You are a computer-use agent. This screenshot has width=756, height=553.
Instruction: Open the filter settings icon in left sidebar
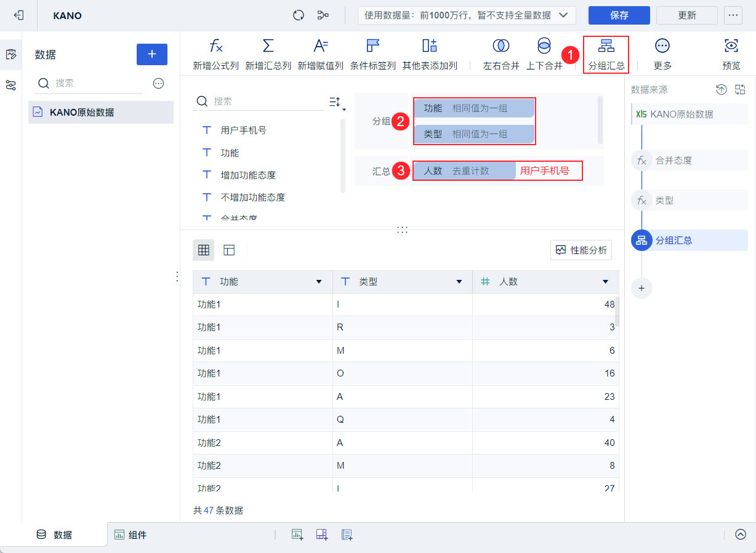(10, 85)
